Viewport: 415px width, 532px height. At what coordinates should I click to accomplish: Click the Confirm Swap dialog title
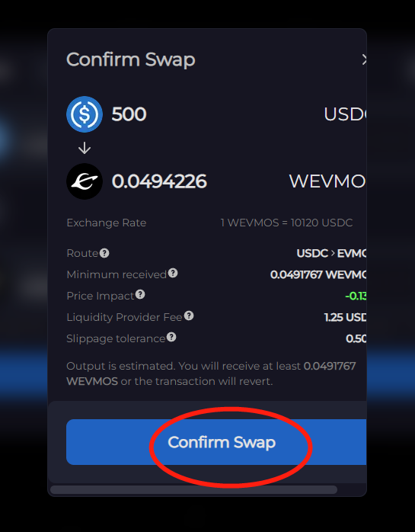pyautogui.click(x=130, y=59)
